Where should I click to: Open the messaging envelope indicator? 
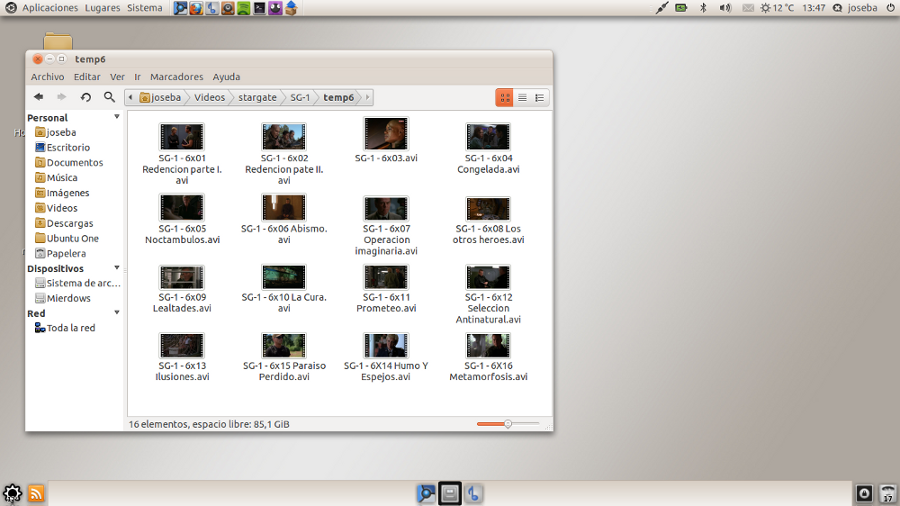[x=748, y=8]
